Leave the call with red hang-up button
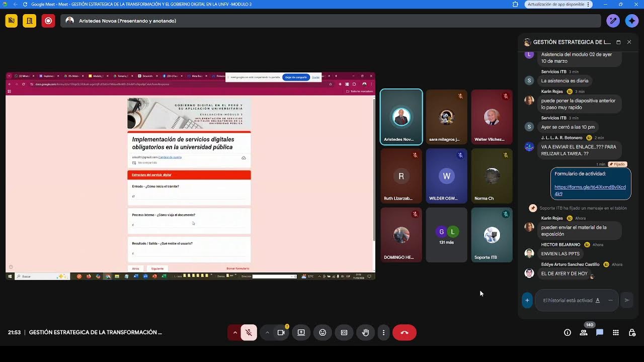Image resolution: width=644 pixels, height=362 pixels. point(405,332)
